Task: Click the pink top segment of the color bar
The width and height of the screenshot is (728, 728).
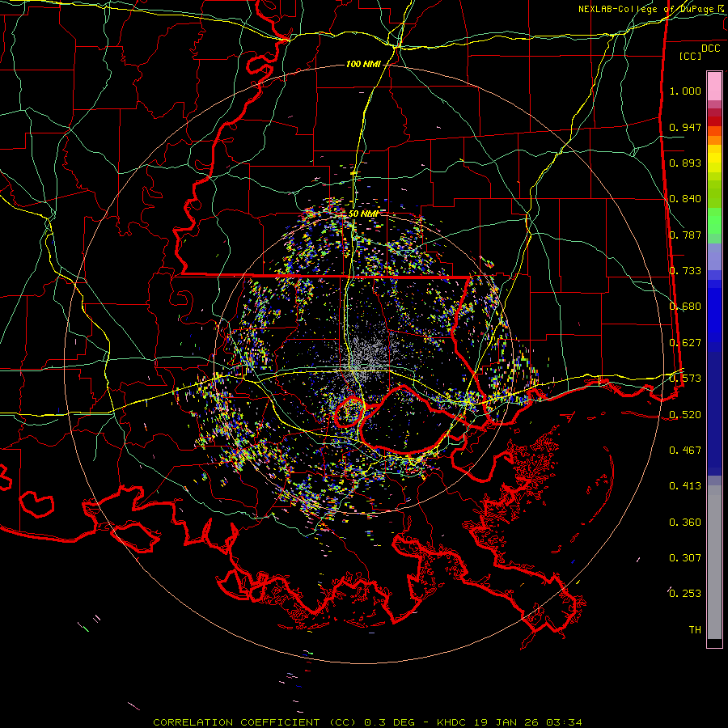Action: click(x=714, y=86)
